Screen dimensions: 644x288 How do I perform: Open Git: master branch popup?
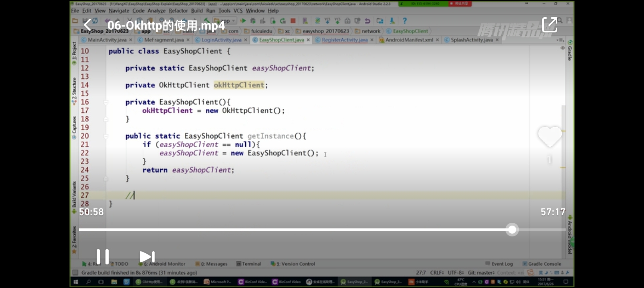481,273
